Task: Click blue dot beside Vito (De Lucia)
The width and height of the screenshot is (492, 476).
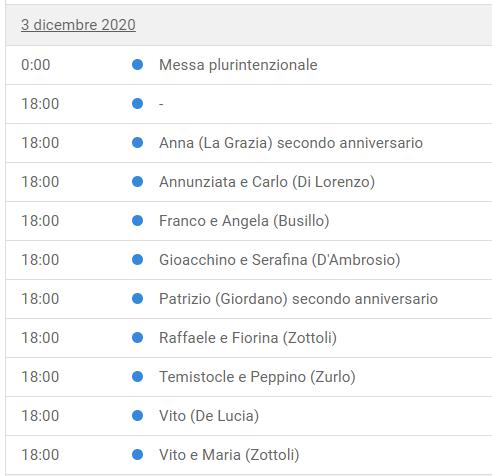Action: coord(137,416)
